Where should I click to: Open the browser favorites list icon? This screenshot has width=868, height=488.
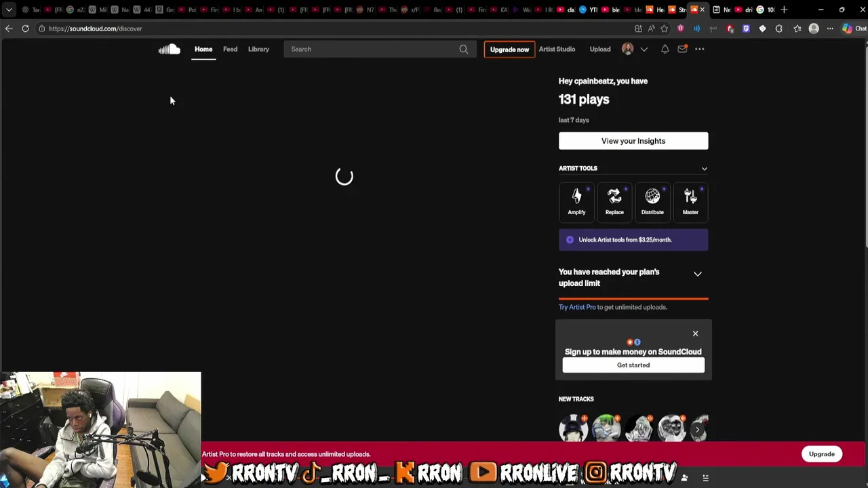pyautogui.click(x=797, y=28)
